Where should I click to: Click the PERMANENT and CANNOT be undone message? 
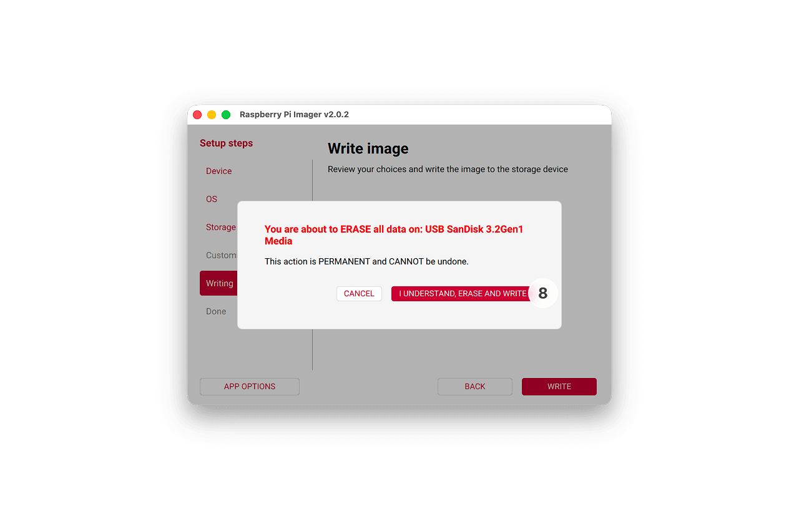pyautogui.click(x=366, y=261)
